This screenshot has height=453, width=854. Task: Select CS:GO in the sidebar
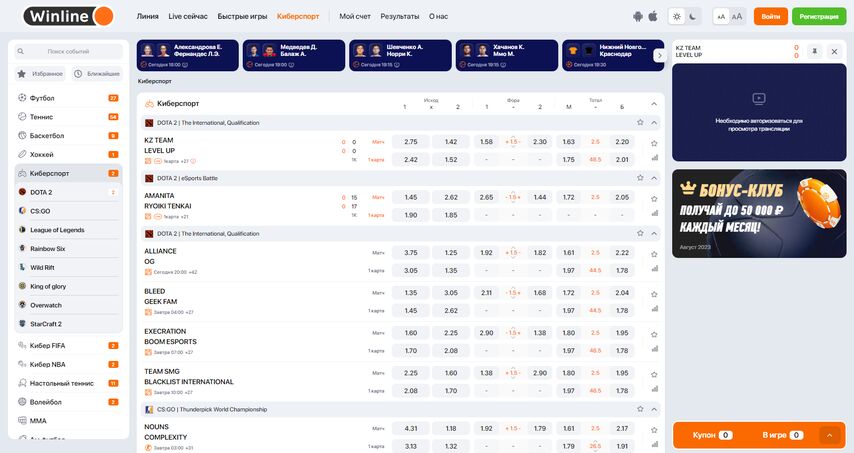[68, 211]
